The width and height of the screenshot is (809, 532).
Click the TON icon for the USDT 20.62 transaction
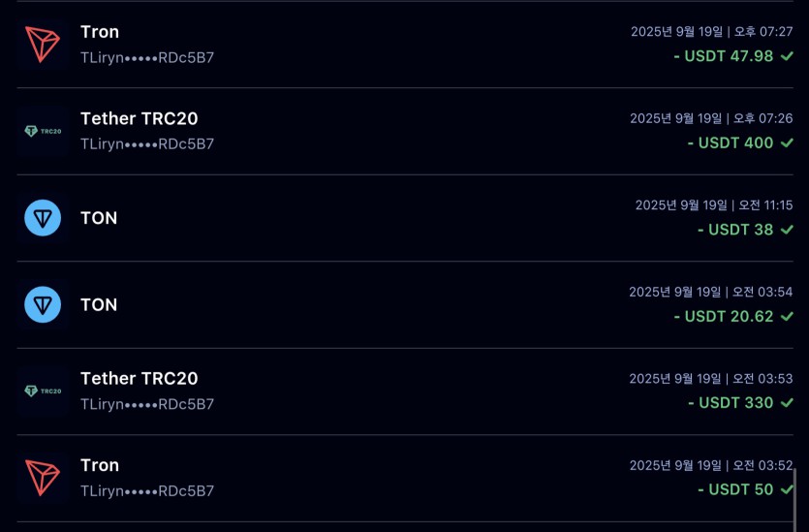click(43, 305)
